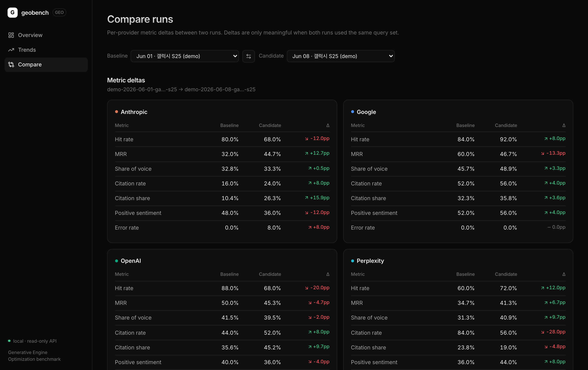Click Perplexity Citation share -4.8pp delta
Screen dimensions: 588x370
[x=555, y=346]
